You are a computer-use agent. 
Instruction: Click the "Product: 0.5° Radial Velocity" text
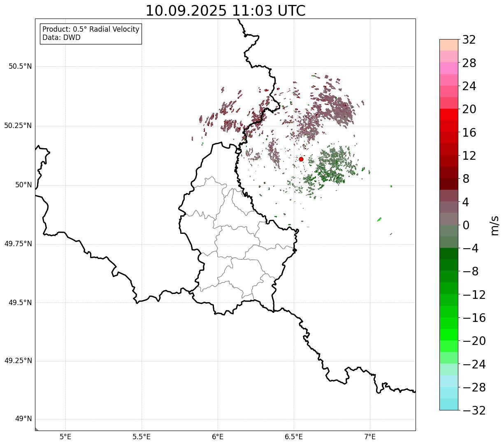point(91,30)
